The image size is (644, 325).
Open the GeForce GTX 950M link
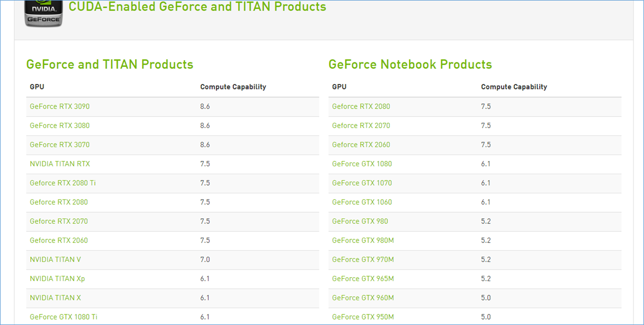pos(363,317)
